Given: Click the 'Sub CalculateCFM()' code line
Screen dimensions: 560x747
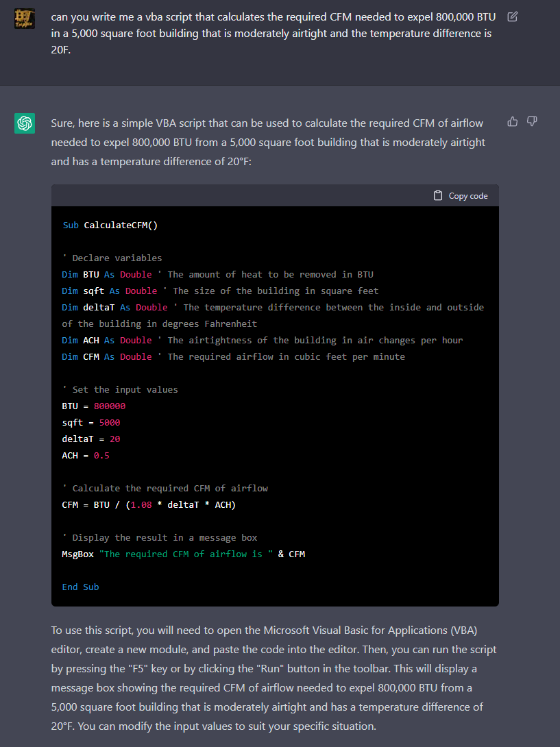Looking at the screenshot, I should (110, 225).
